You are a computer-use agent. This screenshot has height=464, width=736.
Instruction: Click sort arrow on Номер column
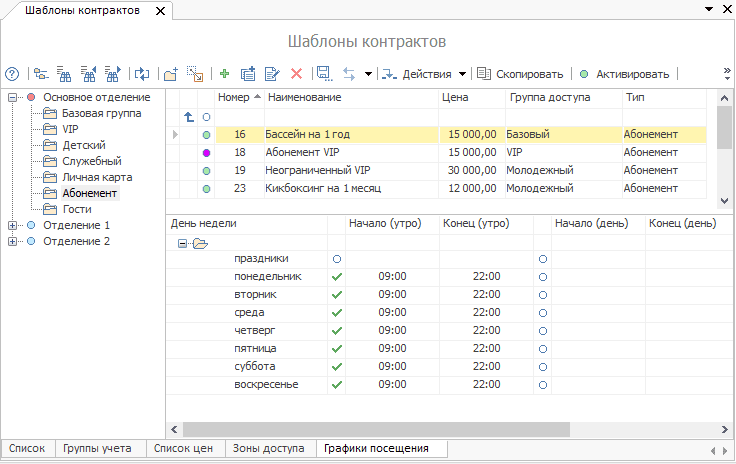[257, 97]
